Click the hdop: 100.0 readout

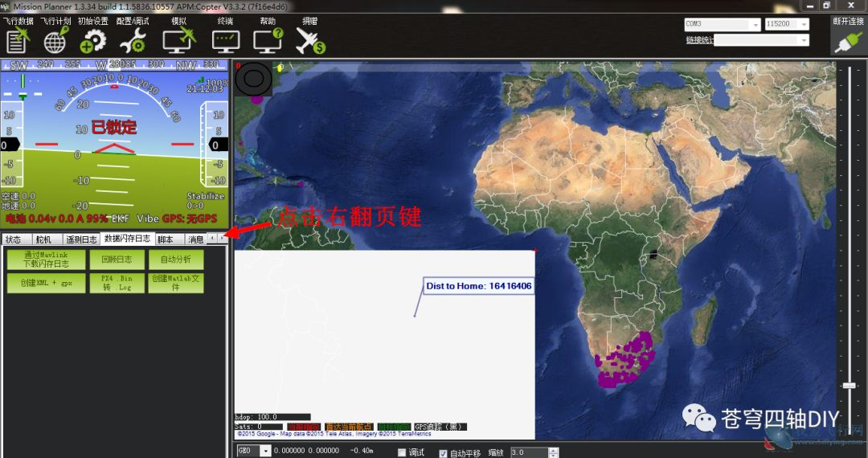coord(272,416)
